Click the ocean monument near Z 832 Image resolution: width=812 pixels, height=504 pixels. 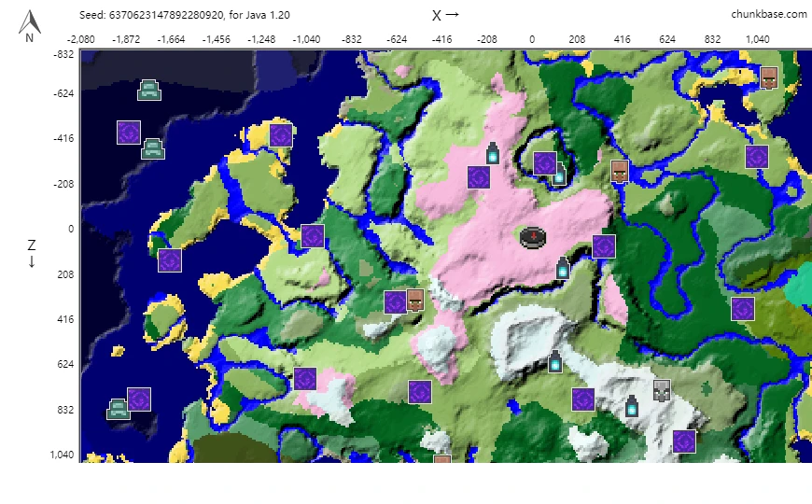pyautogui.click(x=119, y=409)
